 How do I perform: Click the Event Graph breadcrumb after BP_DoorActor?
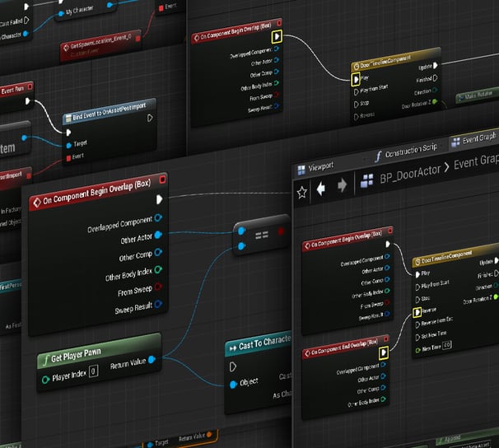click(x=476, y=162)
